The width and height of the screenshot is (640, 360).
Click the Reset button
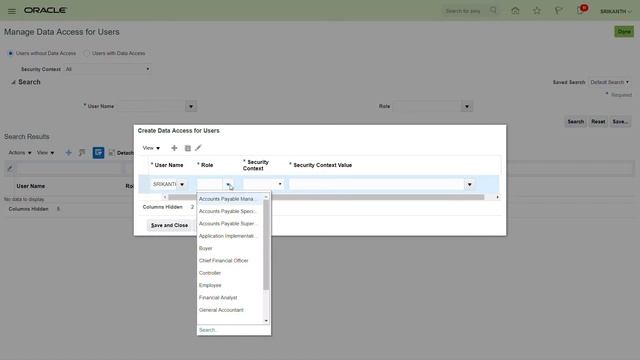pos(598,122)
